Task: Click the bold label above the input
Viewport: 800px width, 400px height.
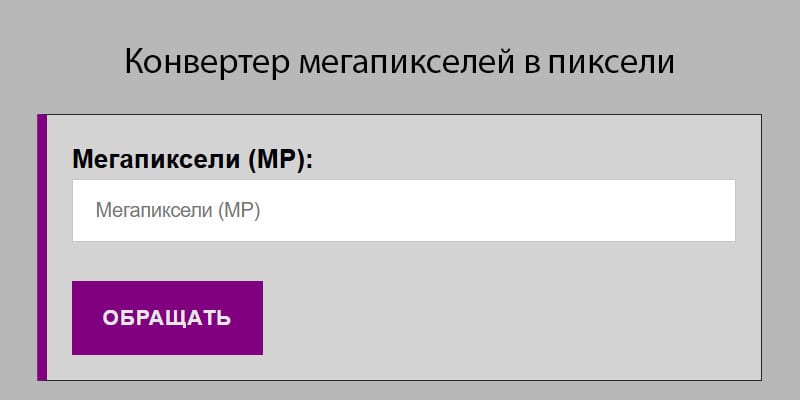Action: pos(192,159)
